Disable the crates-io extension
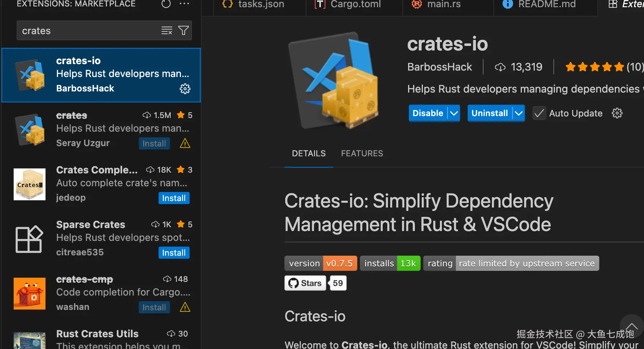Viewport: 644px width, 349px height. 427,113
